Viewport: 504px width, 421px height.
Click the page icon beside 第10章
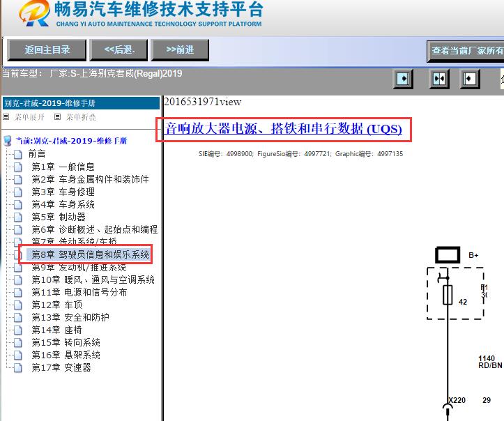point(18,280)
